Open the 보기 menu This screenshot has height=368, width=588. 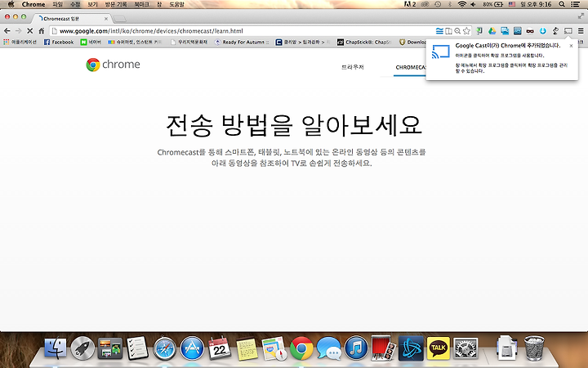pos(92,5)
